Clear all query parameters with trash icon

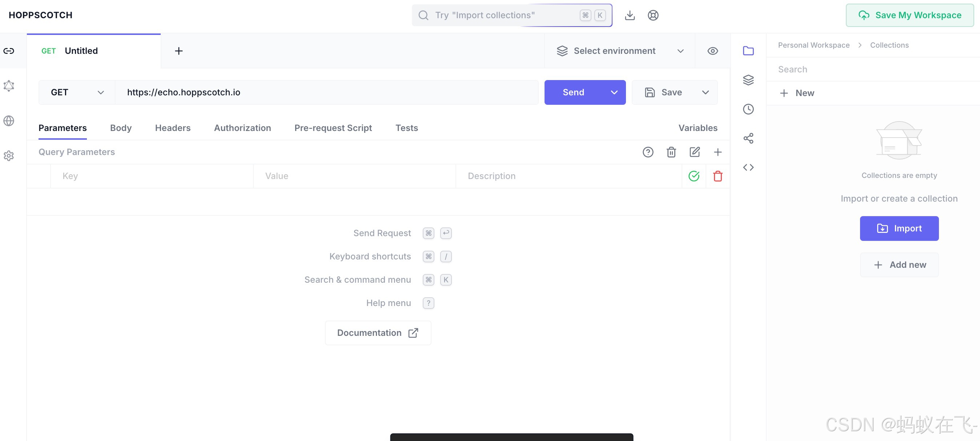click(x=671, y=152)
